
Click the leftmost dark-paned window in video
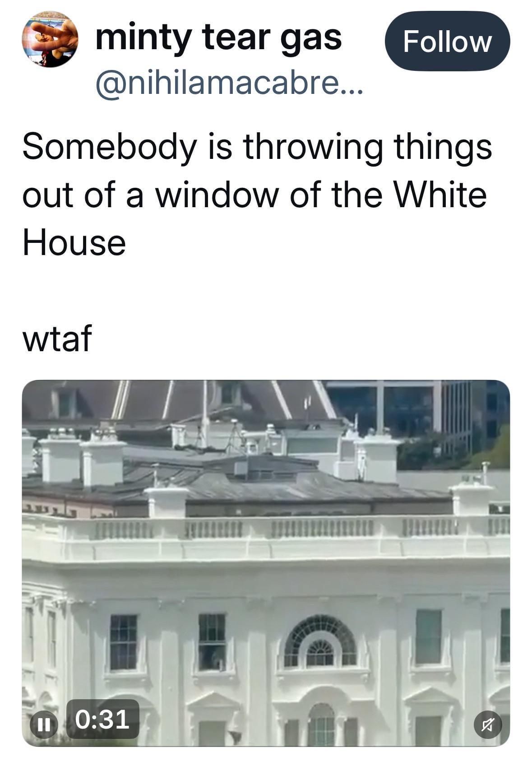tap(123, 642)
